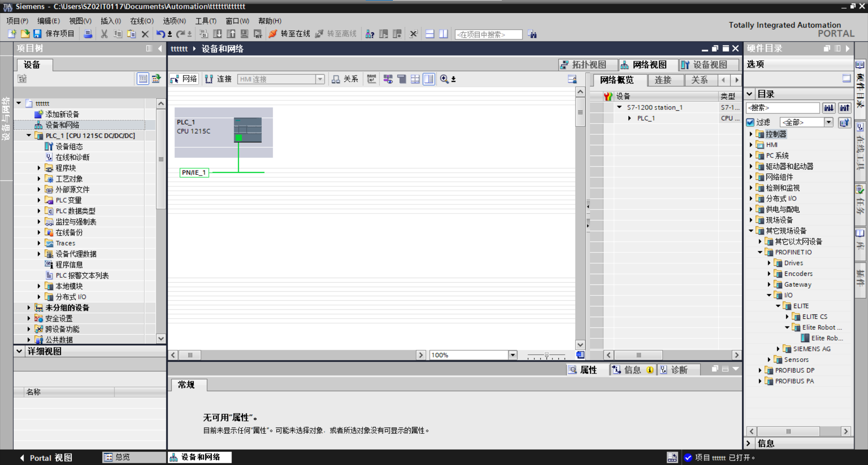Collapse the PROFINET IO catalog folder
Viewport: 868px width, 465px height.
click(x=760, y=252)
